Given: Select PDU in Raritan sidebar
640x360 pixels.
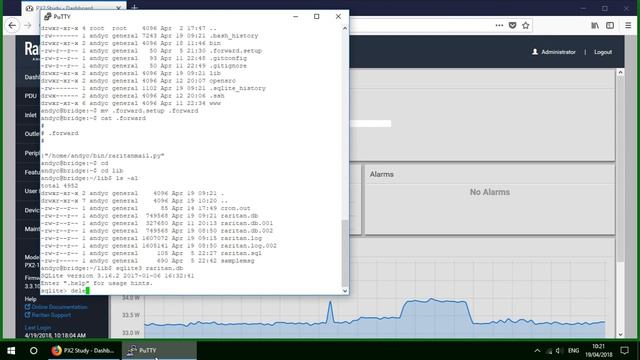Looking at the screenshot, I should (x=30, y=96).
